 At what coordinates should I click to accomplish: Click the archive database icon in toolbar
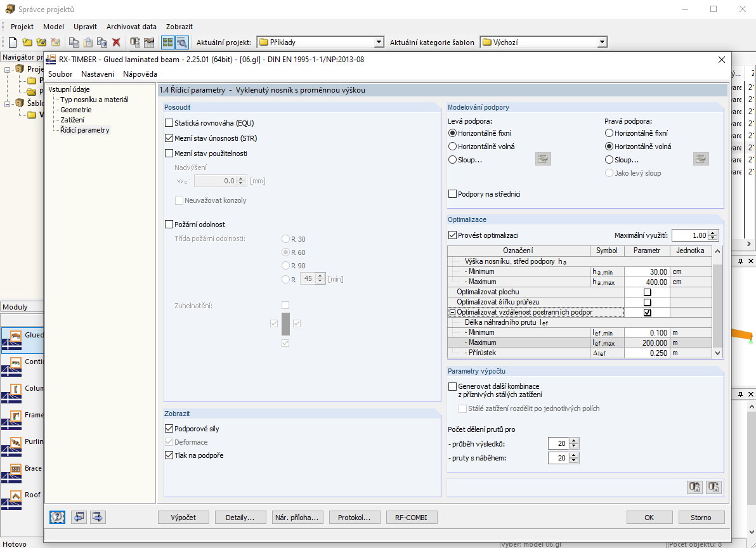(x=135, y=42)
